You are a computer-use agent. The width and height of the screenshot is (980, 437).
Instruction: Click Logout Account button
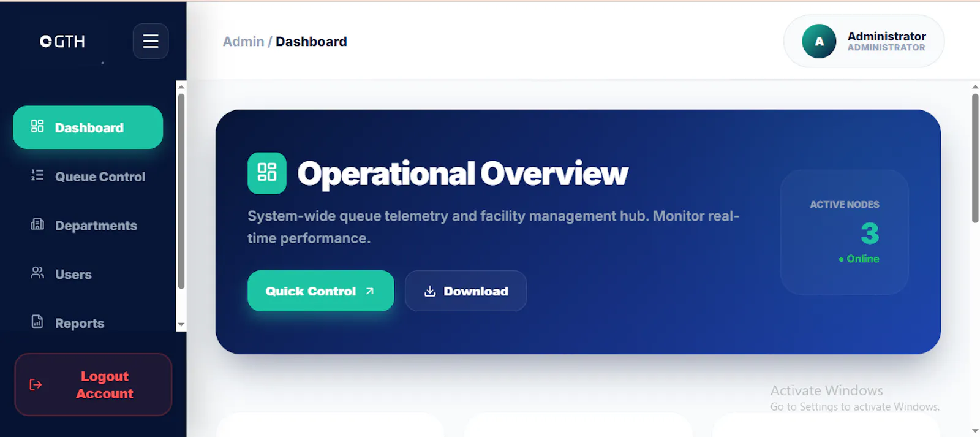click(93, 385)
